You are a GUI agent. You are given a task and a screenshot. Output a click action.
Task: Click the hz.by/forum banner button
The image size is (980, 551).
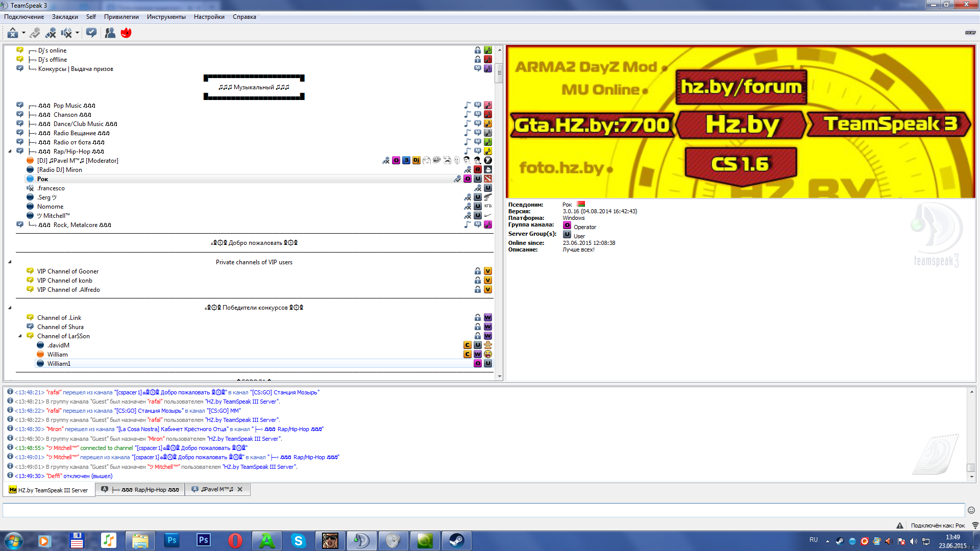[741, 87]
